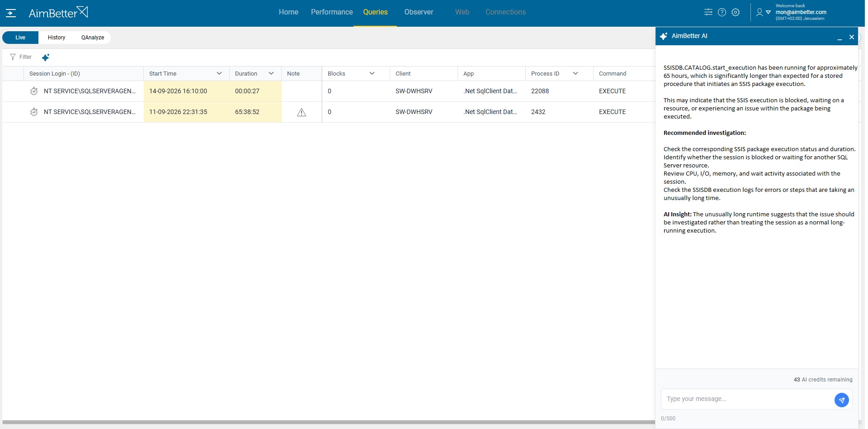Viewport: 868px width, 429px height.
Task: Click the AI sparkle icon beside Filter
Action: [x=46, y=57]
